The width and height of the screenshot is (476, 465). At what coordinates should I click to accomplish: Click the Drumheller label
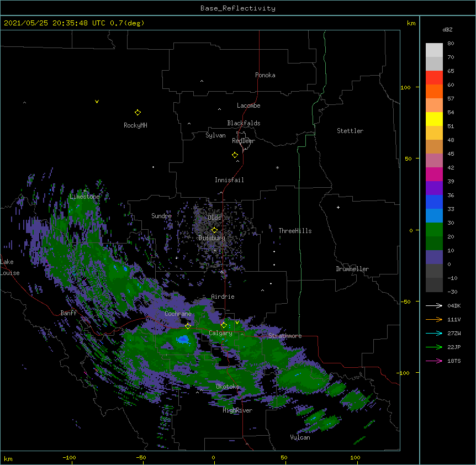click(x=352, y=269)
